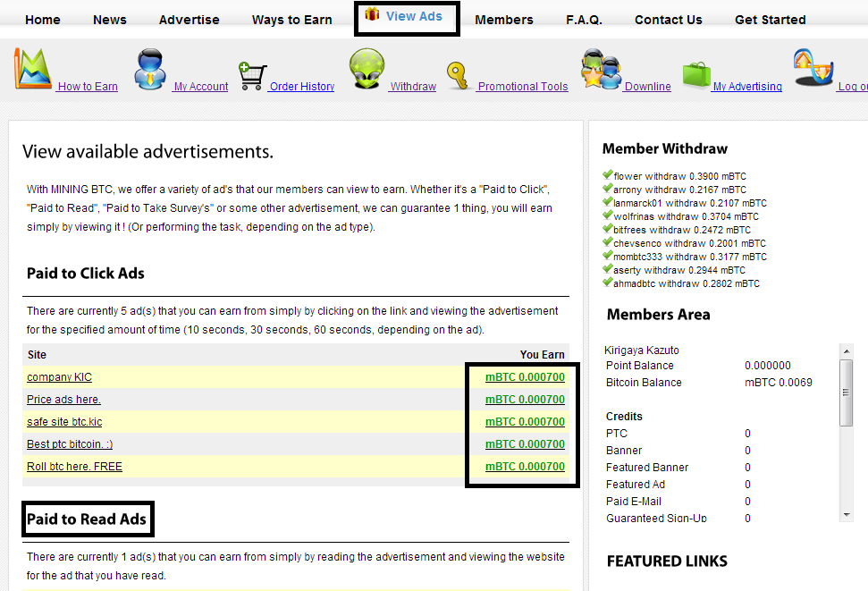
Task: Log out using the arrows icon
Action: (x=812, y=67)
